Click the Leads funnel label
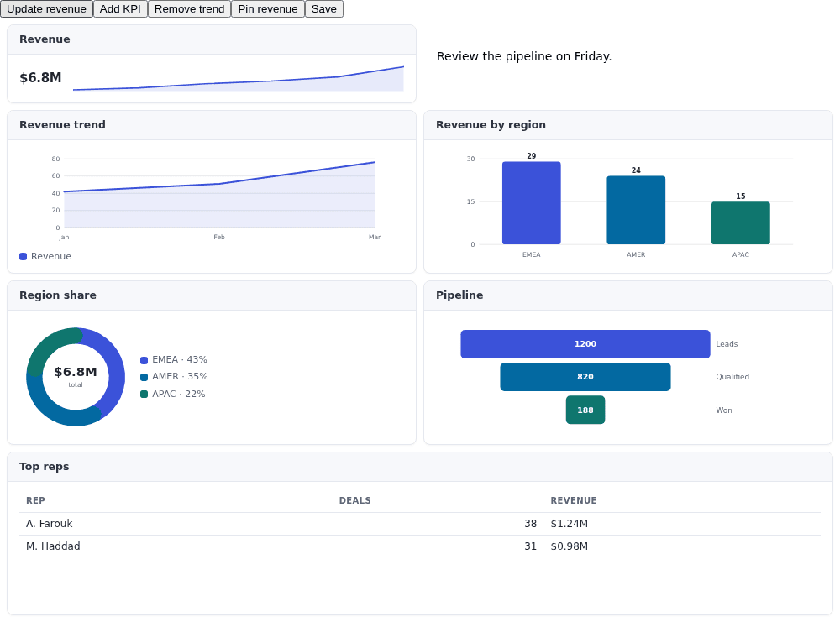840x622 pixels. tap(727, 344)
